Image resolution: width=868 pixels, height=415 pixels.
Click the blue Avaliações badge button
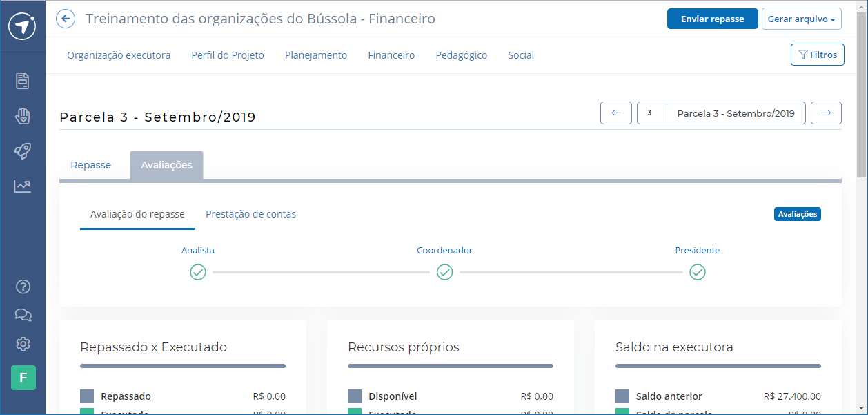(x=798, y=214)
